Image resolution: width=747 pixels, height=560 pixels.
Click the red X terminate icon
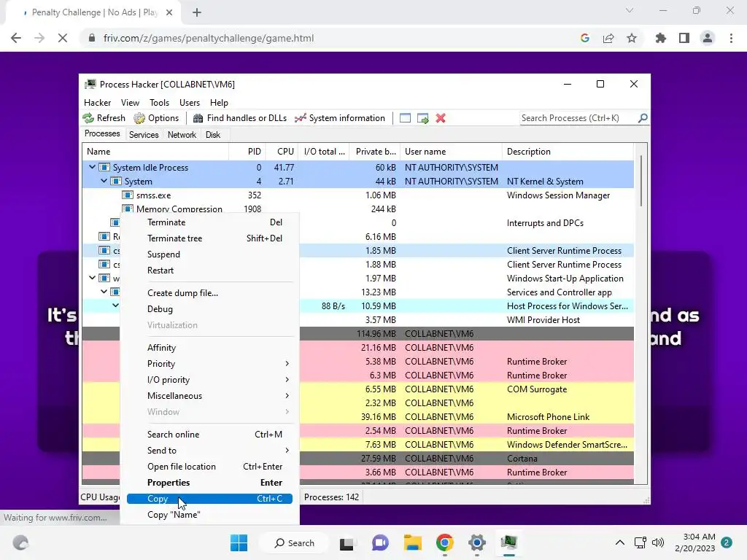[x=441, y=118]
